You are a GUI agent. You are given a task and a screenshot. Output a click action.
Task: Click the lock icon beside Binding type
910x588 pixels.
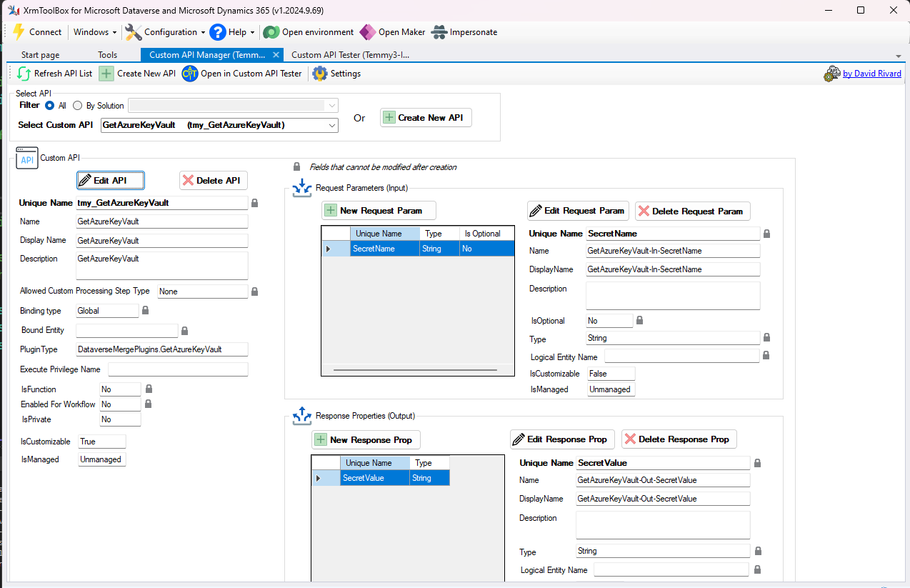pos(145,311)
